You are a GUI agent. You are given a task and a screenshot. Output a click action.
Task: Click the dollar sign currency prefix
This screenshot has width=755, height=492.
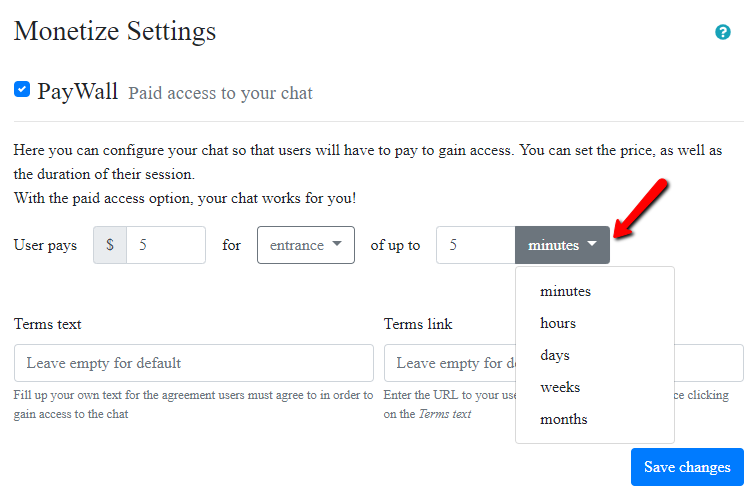pyautogui.click(x=110, y=245)
